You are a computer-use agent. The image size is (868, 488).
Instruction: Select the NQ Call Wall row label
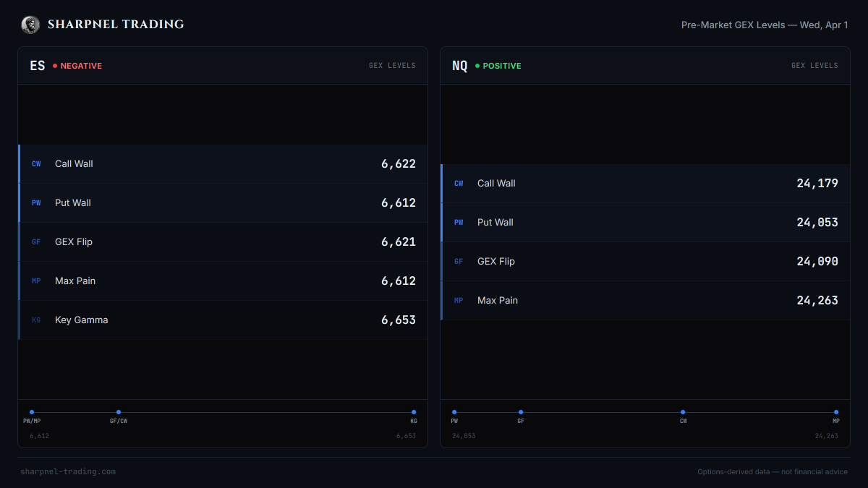[x=496, y=184]
